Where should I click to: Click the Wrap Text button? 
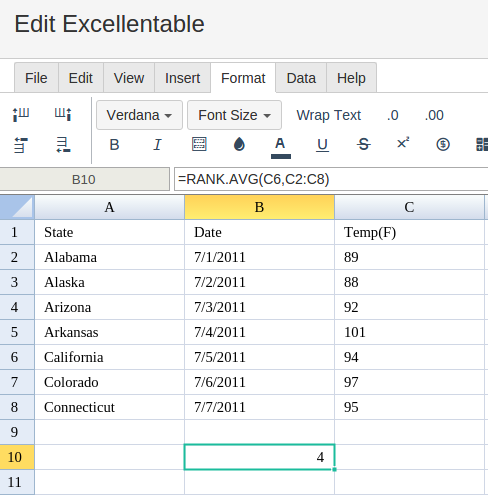tap(329, 115)
